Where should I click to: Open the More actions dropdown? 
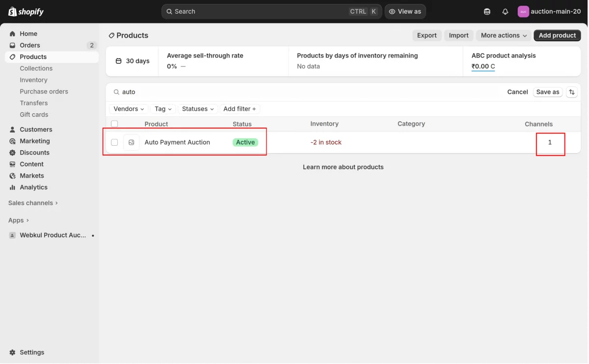[x=504, y=35]
